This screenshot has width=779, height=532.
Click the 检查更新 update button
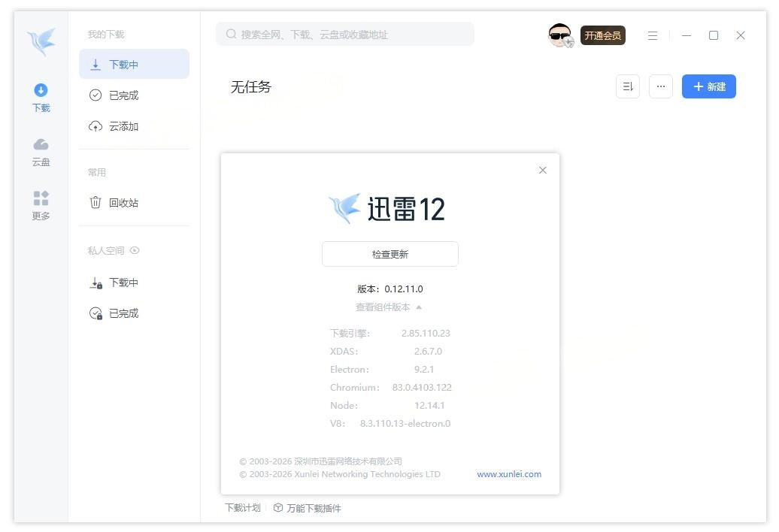click(389, 254)
